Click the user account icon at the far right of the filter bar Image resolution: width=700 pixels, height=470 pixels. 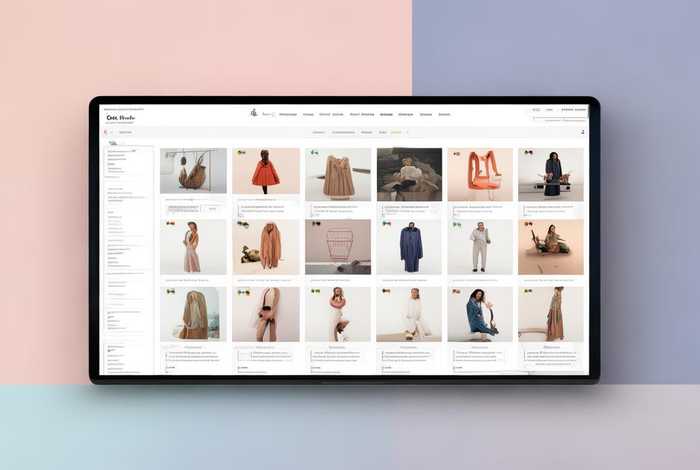coord(583,132)
